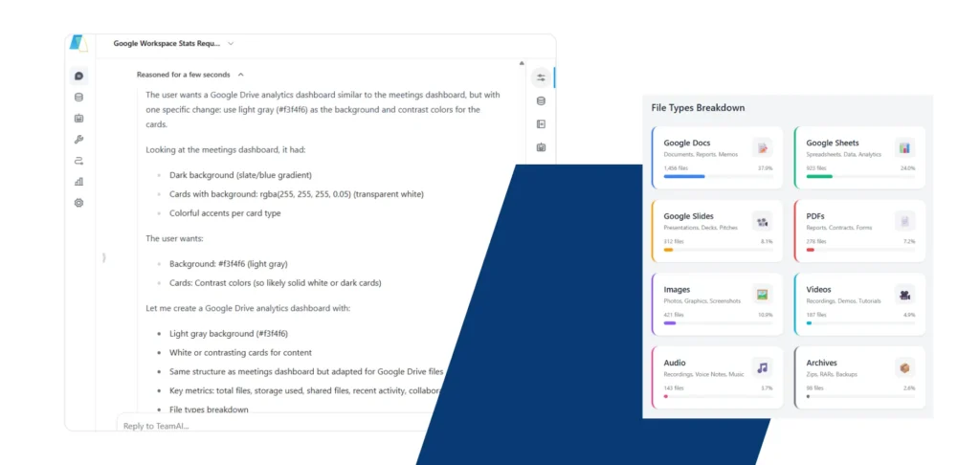Open the bar chart analytics icon in sidebar
Screen dimensions: 980x465
[78, 182]
